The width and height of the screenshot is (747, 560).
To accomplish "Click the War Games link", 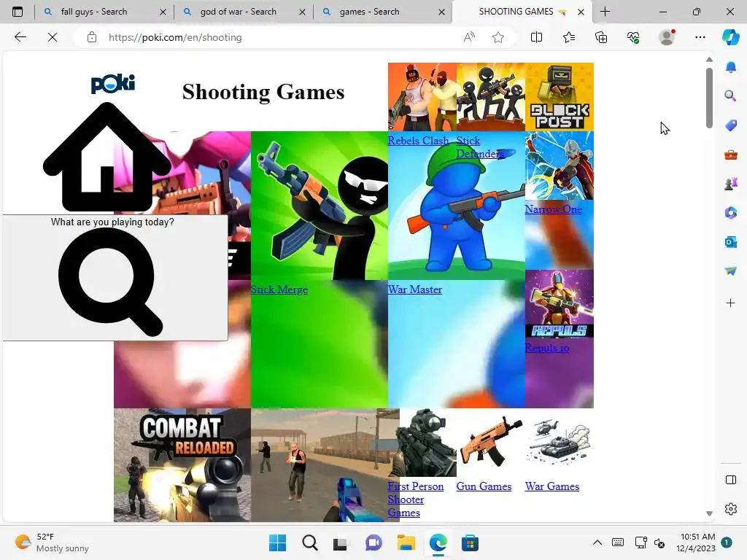I will click(552, 486).
